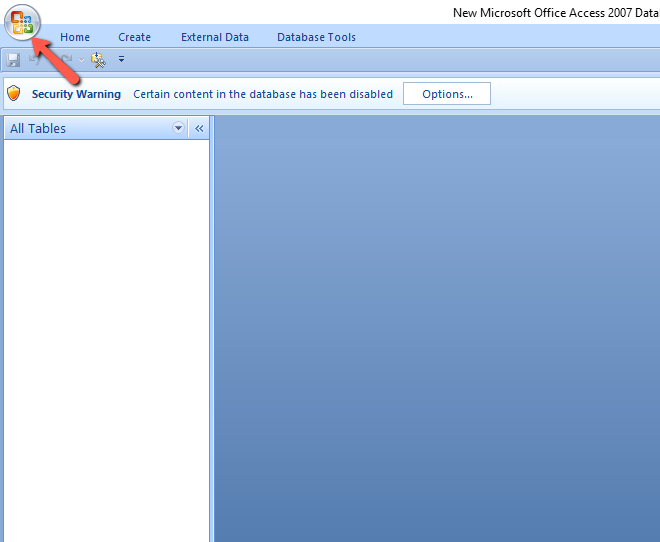Image resolution: width=660 pixels, height=542 pixels.
Task: Click the window title bar text
Action: (x=555, y=13)
